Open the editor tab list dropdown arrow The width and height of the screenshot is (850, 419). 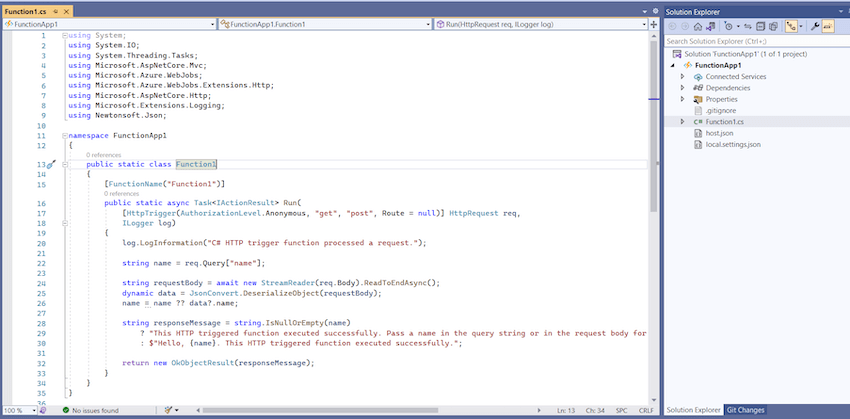645,11
